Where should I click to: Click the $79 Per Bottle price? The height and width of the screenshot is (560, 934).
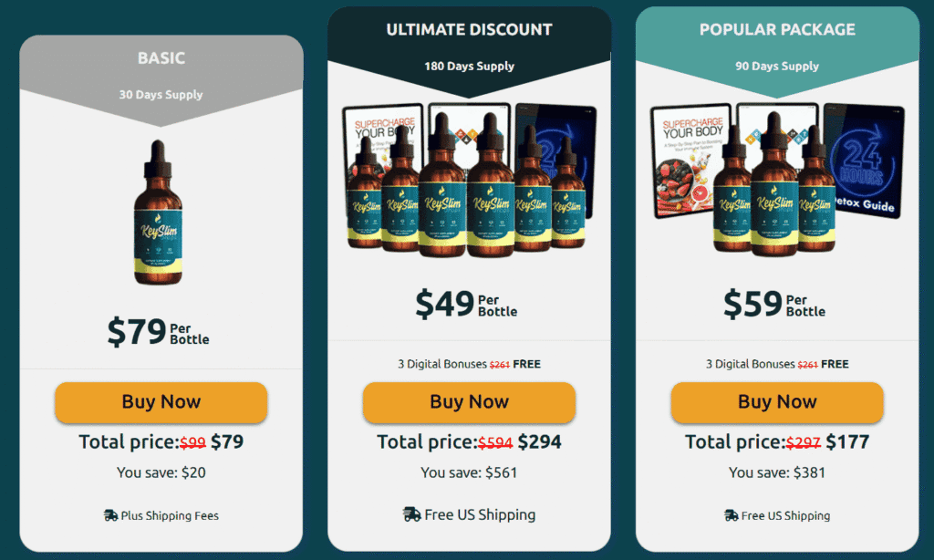click(158, 332)
